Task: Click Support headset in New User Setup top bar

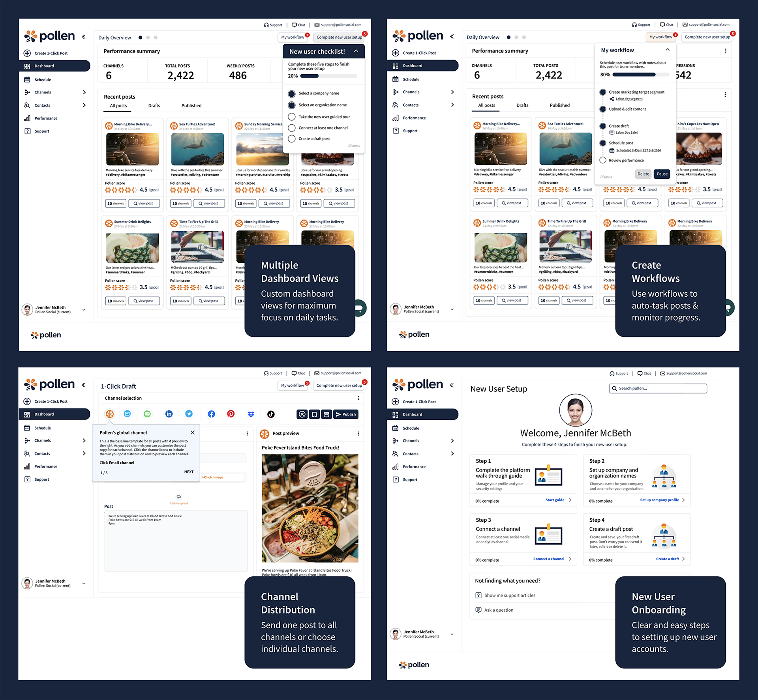Action: (619, 373)
